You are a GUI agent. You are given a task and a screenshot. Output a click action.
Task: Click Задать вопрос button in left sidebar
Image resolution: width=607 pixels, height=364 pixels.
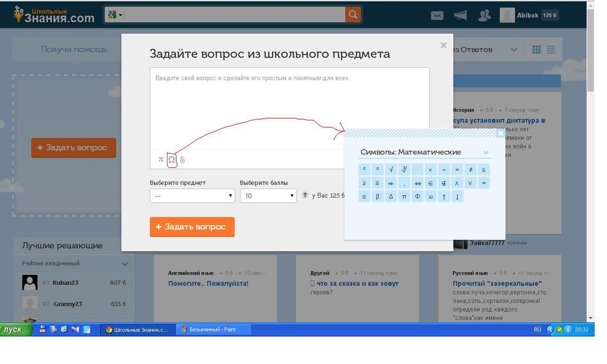pos(74,148)
